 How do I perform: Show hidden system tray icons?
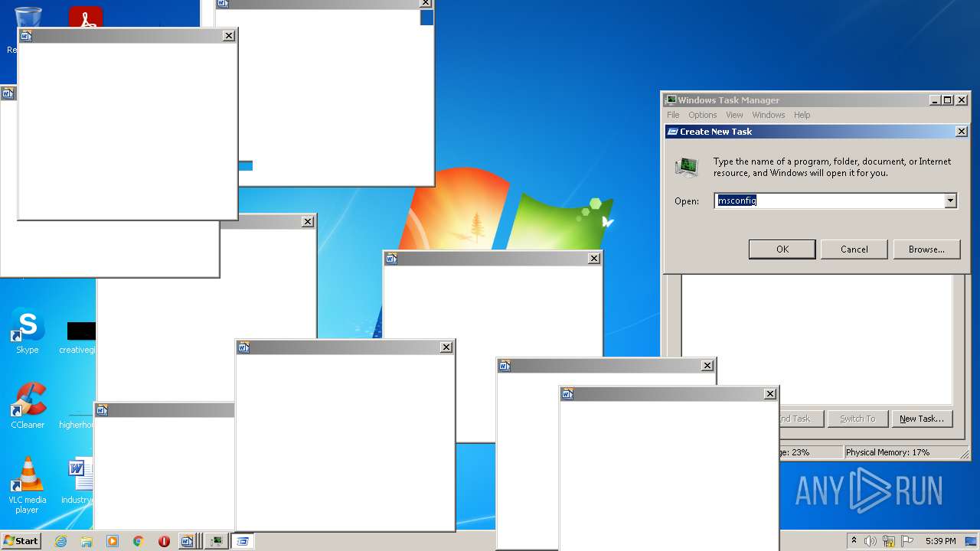854,541
